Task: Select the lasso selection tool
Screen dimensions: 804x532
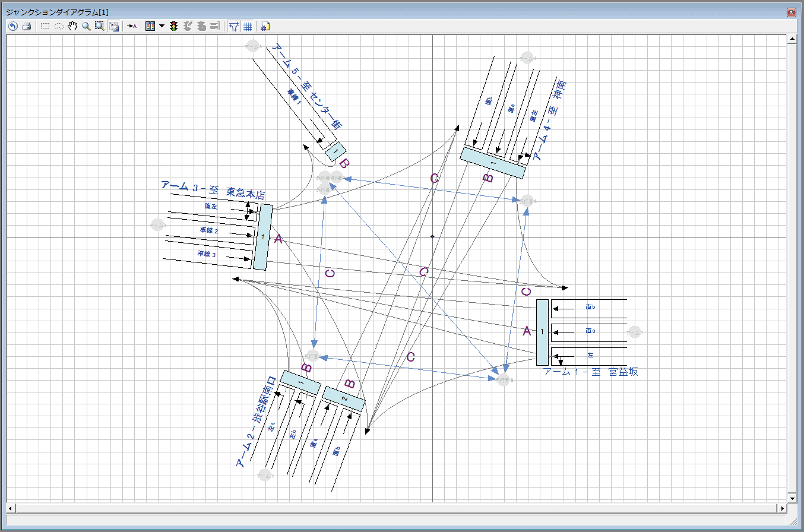Action: pos(59,26)
